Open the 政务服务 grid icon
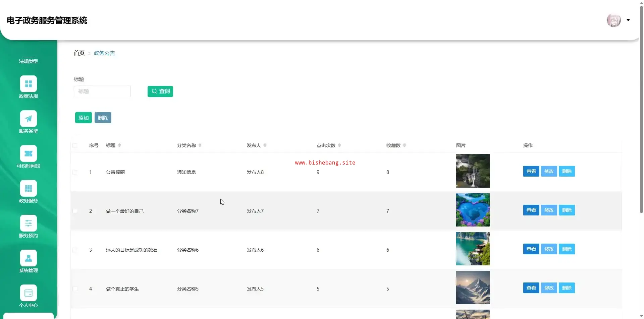This screenshot has height=319, width=644. pos(29,188)
